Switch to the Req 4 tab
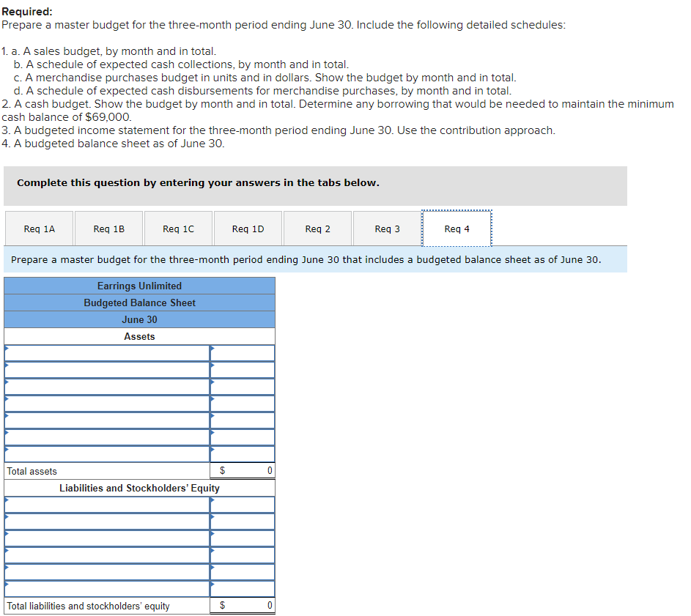Screen dimensions: 691x616 pos(456,228)
